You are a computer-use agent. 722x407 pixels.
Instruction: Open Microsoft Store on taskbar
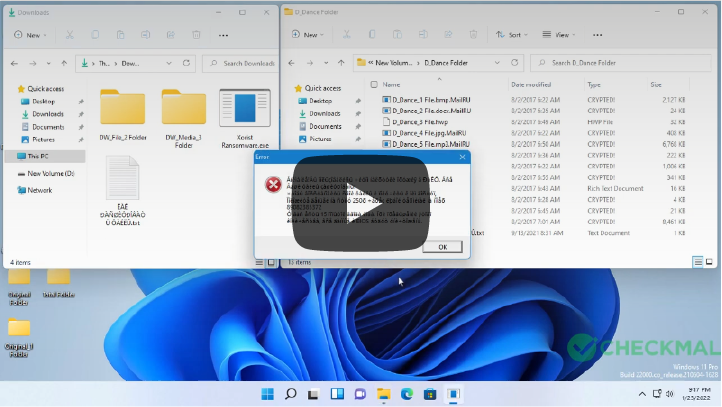pyautogui.click(x=430, y=394)
